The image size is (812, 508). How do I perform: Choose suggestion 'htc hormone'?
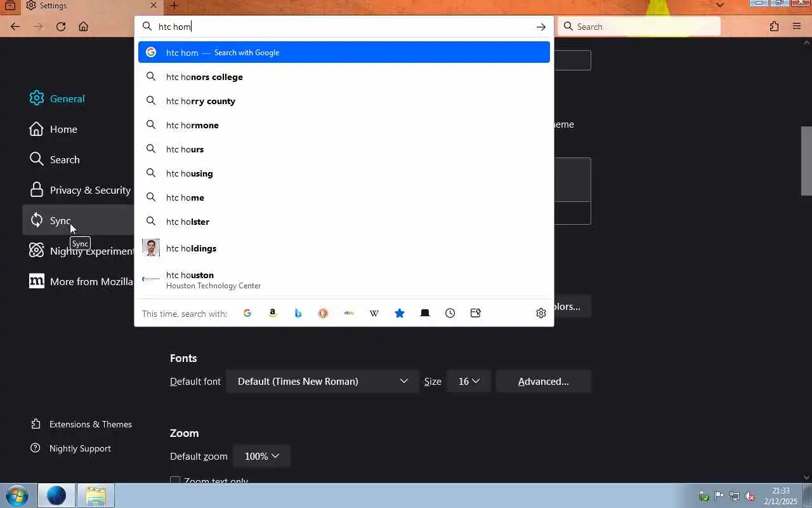click(344, 125)
